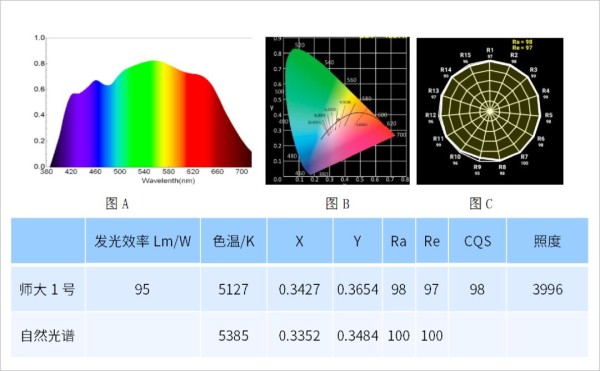
Task: Click the R12 label on the radar chart
Action: click(430, 115)
